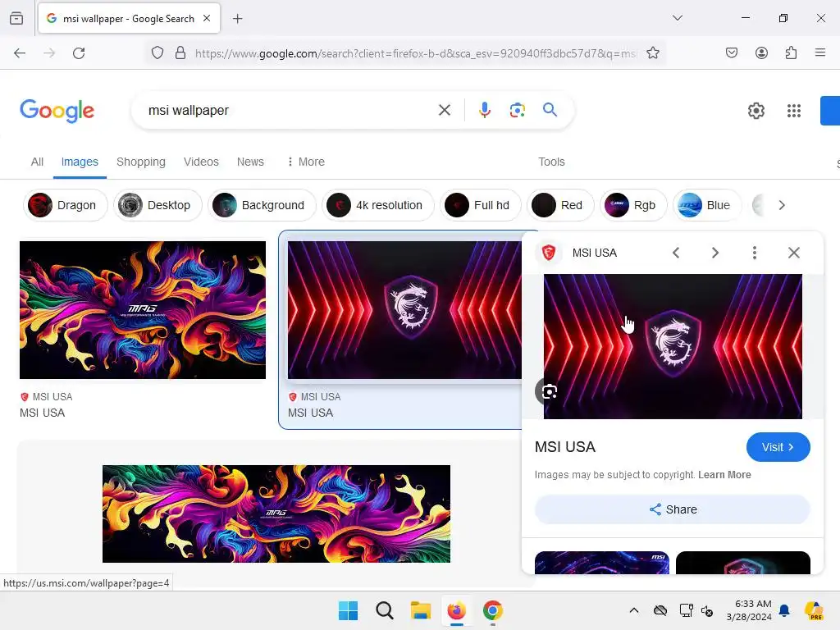Switch to the Videos tab
The image size is (840, 630).
point(201,162)
